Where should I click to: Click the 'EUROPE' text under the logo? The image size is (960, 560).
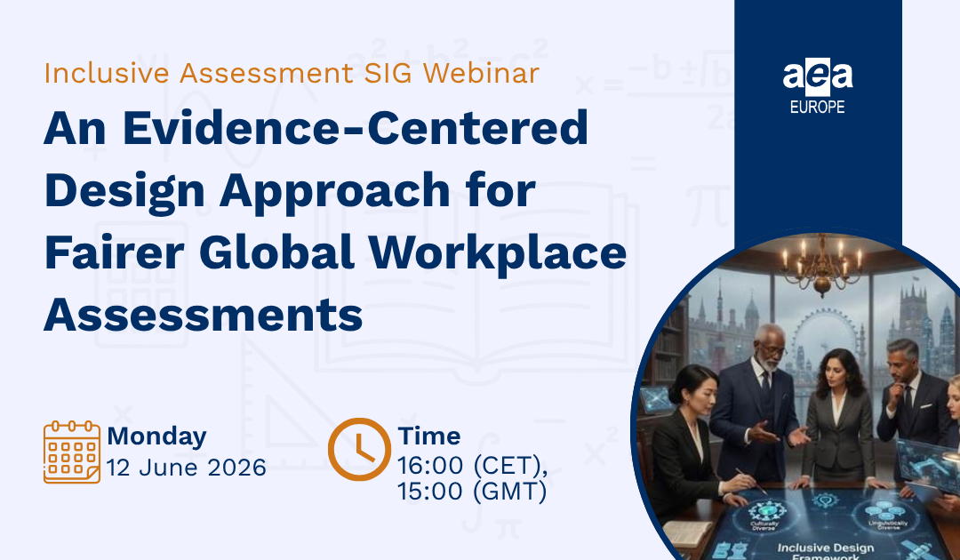click(818, 107)
